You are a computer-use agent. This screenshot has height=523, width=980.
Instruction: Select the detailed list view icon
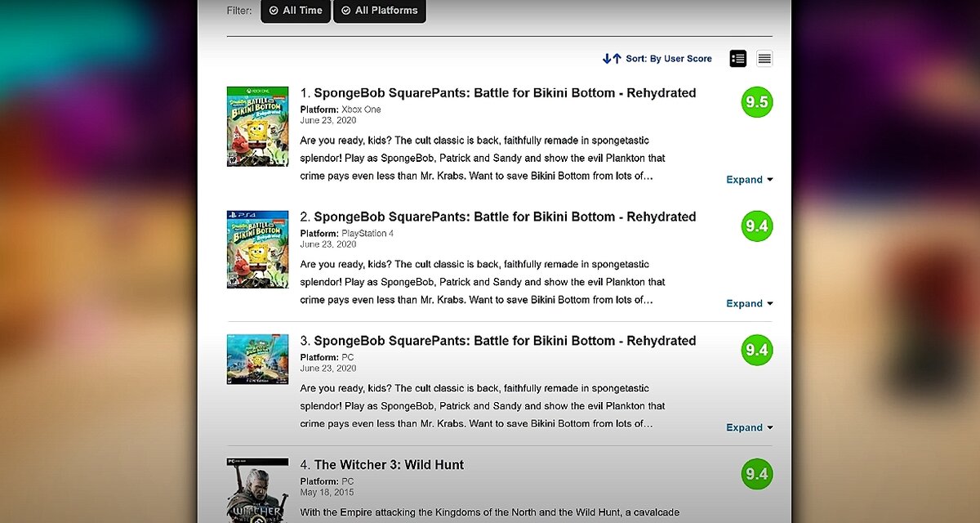point(737,58)
